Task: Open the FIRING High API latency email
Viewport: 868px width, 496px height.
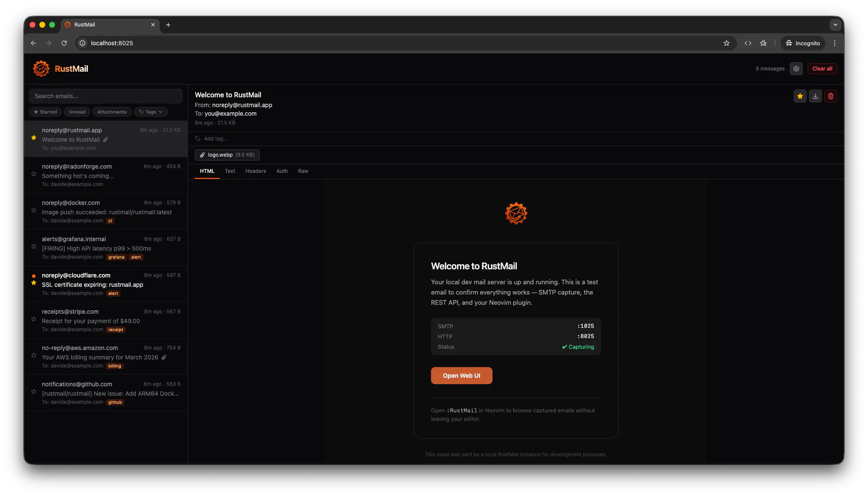Action: pos(106,248)
